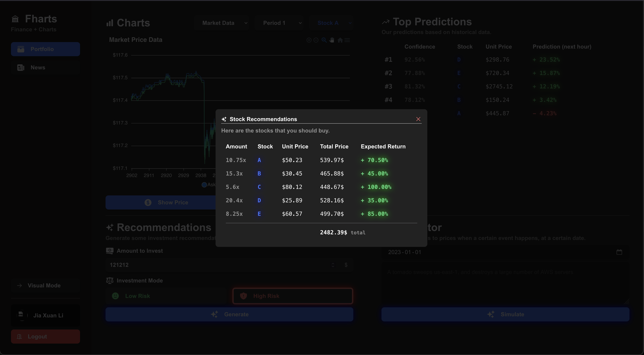Open the Portfolio sidebar page
Screen dimensions: 644x355
(45, 49)
